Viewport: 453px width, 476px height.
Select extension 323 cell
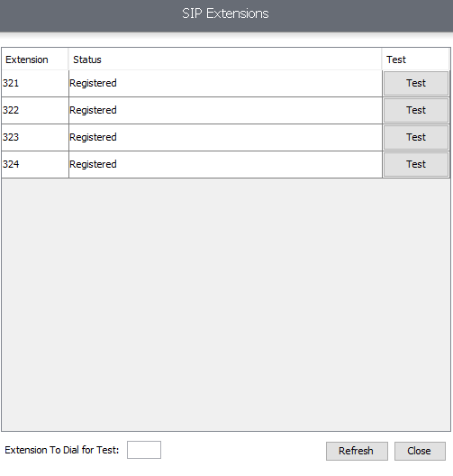pyautogui.click(x=35, y=138)
